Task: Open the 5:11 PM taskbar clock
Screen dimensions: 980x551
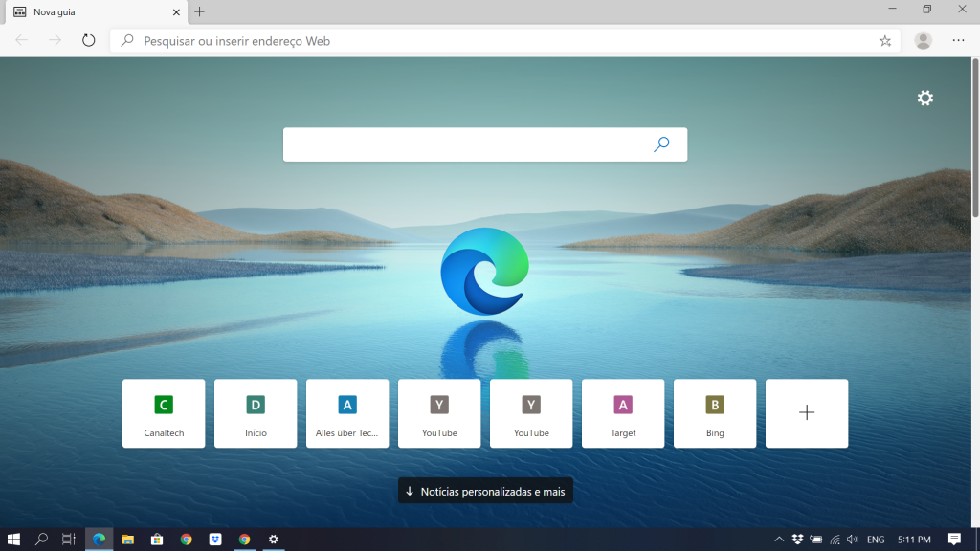Action: tap(914, 540)
